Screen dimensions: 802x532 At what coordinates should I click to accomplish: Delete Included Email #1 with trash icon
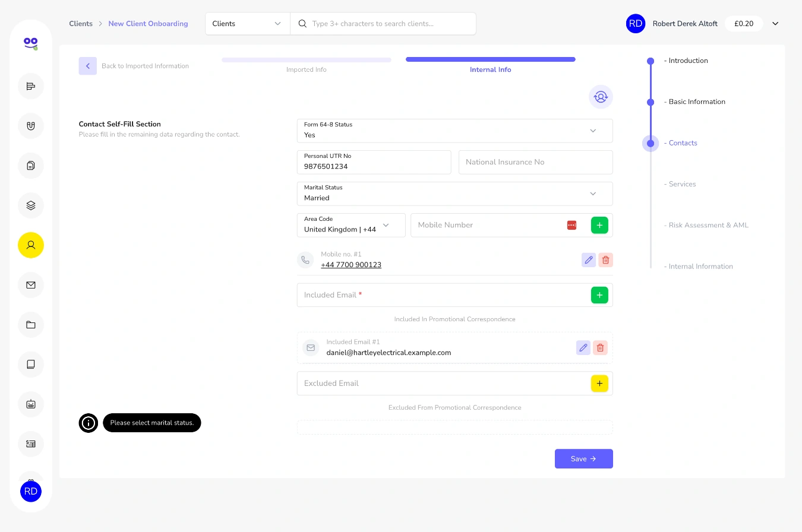pyautogui.click(x=600, y=347)
